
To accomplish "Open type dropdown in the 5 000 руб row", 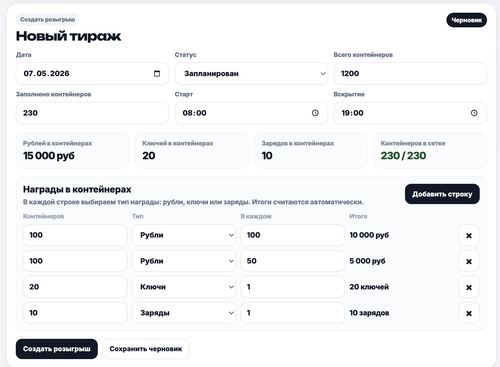I will coord(184,261).
